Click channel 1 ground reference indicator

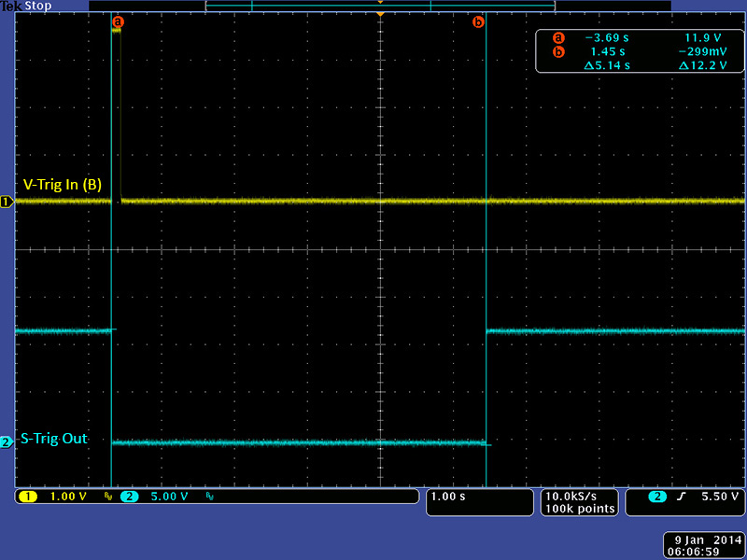coord(7,201)
